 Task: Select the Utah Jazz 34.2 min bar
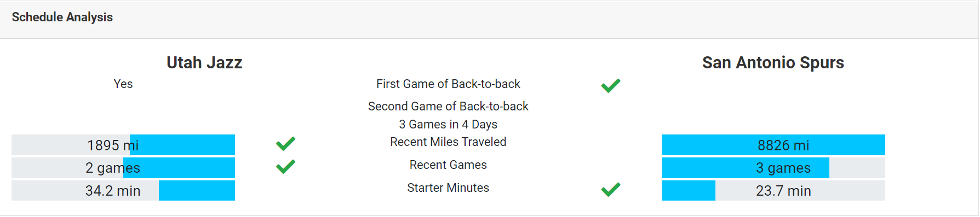(123, 191)
